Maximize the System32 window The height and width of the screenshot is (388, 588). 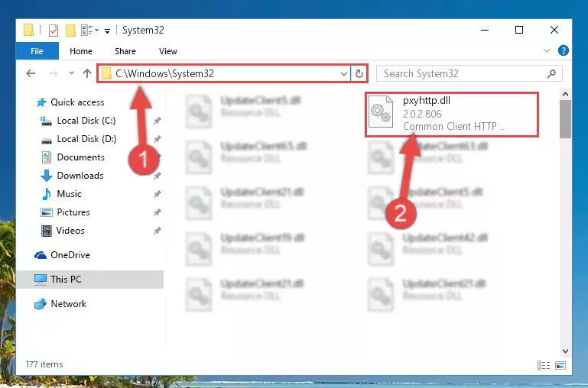tap(519, 30)
